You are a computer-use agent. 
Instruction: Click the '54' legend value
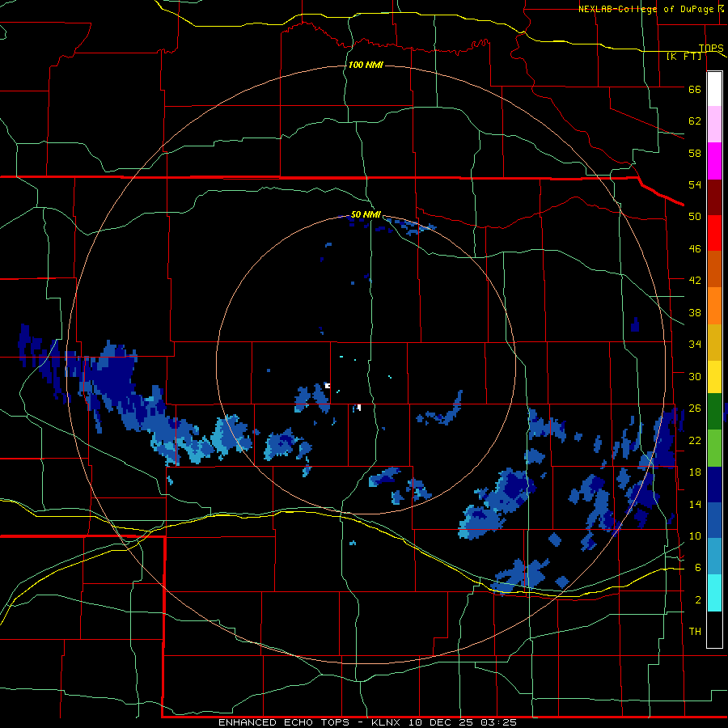tap(695, 184)
